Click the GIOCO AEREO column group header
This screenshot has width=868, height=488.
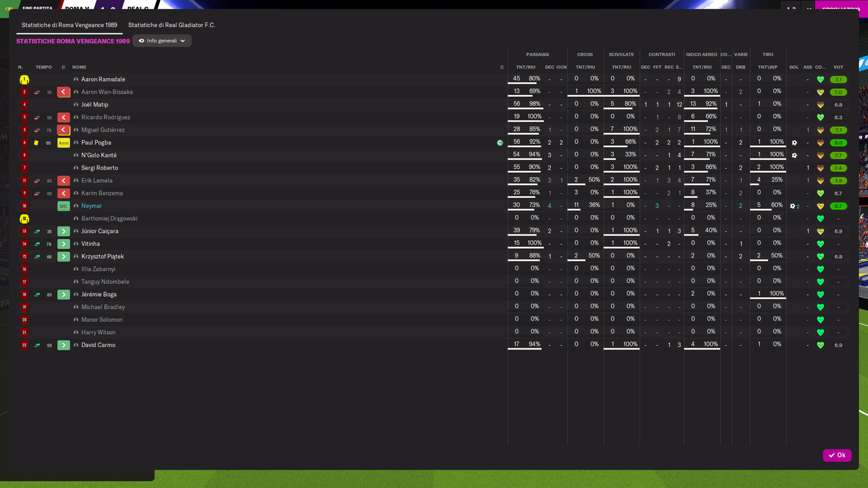click(x=702, y=54)
